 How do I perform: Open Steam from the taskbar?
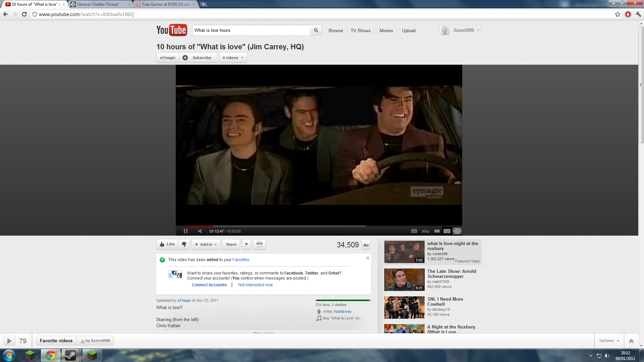(x=70, y=355)
